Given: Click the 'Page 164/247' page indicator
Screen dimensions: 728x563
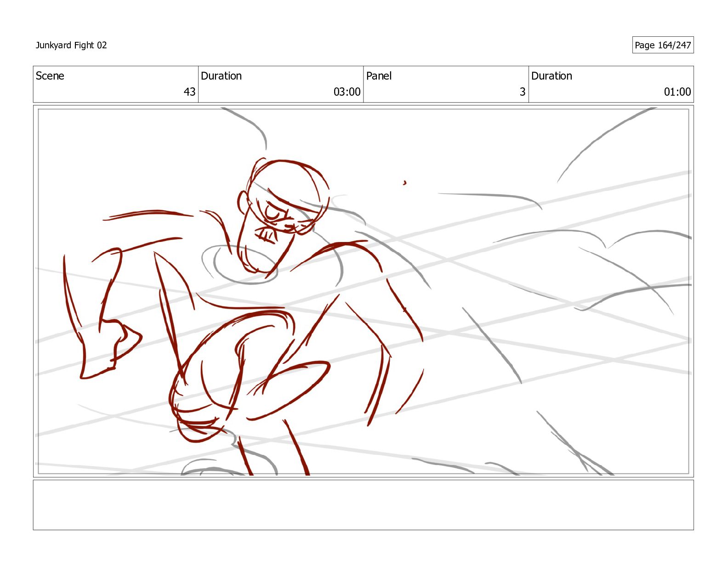Looking at the screenshot, I should coord(663,45).
